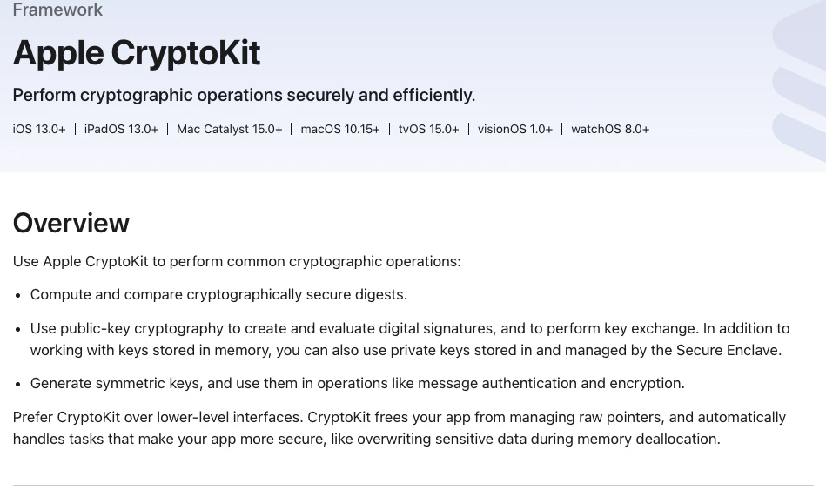Click the visionOS 1.0+ availability badge
This screenshot has width=826, height=504.
[x=514, y=129]
